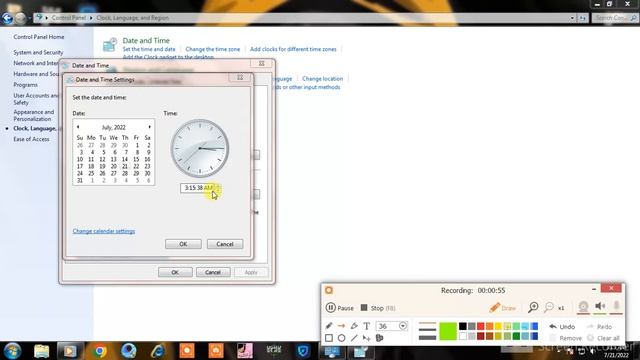The width and height of the screenshot is (640, 360).
Task: Open the Date and Time heading
Action: click(x=146, y=40)
